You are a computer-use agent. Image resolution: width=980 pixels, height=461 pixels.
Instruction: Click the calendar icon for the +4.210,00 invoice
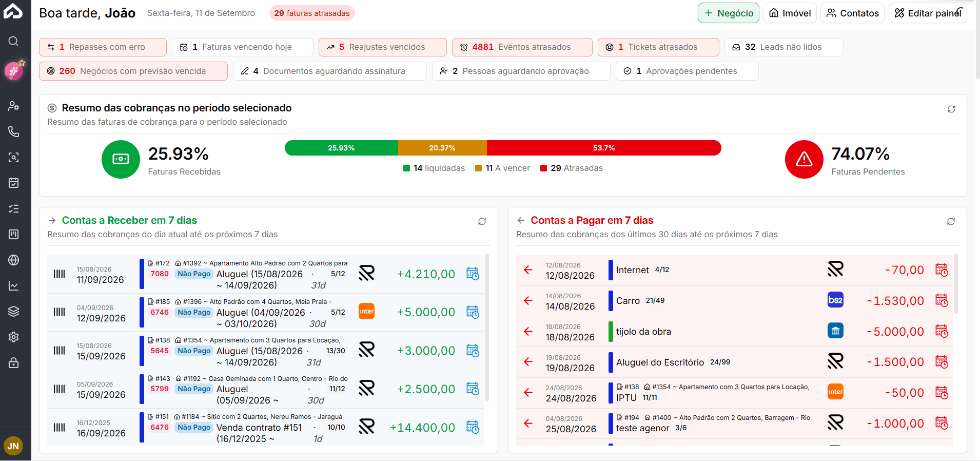coord(473,274)
